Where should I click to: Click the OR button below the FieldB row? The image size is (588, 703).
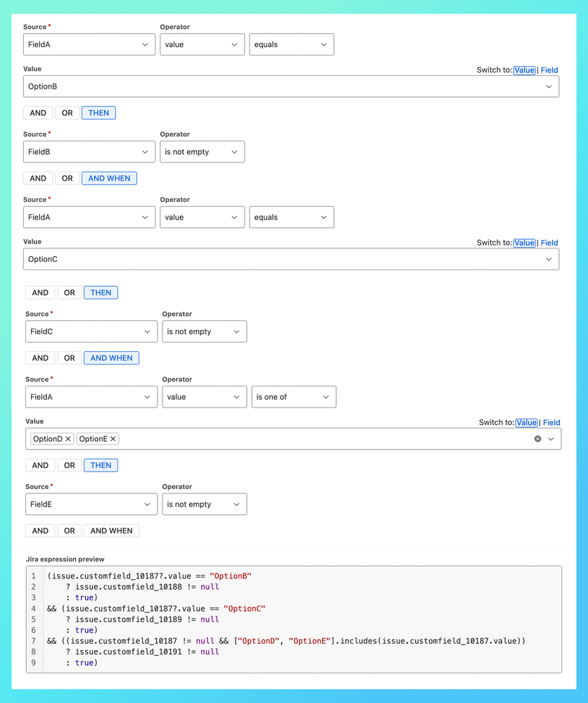pyautogui.click(x=68, y=179)
